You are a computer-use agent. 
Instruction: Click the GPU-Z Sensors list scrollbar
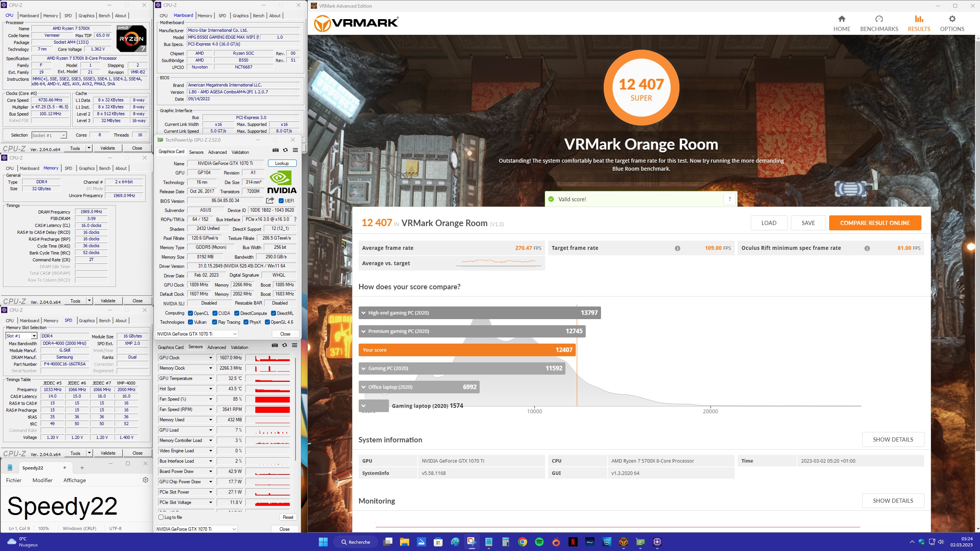coord(295,409)
